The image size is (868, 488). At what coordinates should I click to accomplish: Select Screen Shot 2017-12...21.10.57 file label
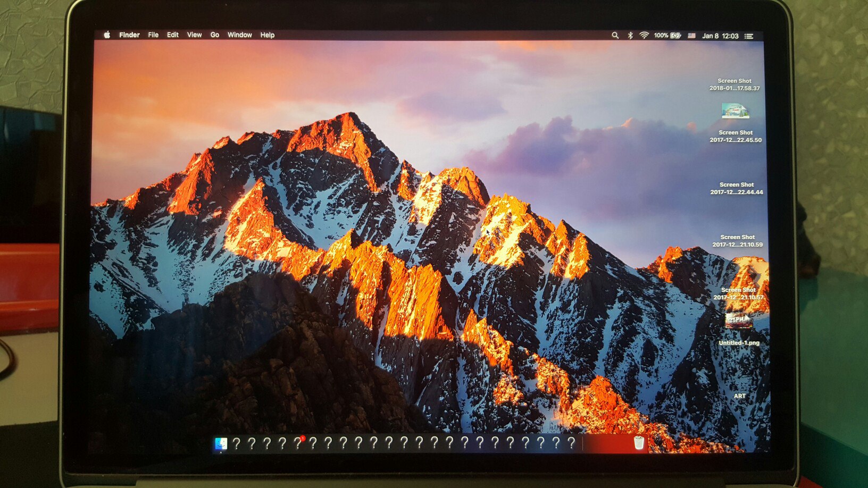(739, 293)
